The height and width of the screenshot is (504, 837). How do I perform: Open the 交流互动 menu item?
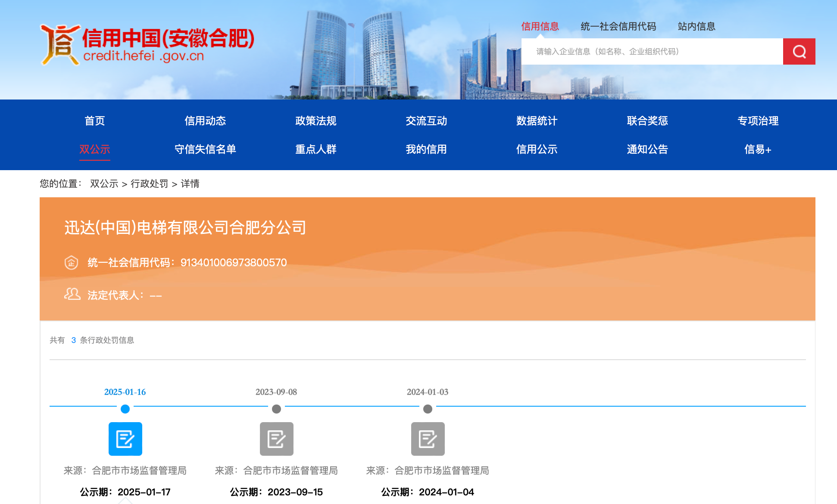pyautogui.click(x=426, y=121)
